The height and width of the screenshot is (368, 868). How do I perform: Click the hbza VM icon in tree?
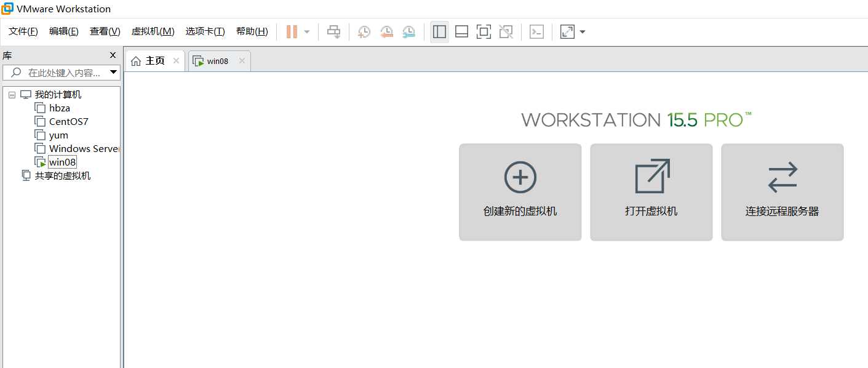pyautogui.click(x=40, y=108)
